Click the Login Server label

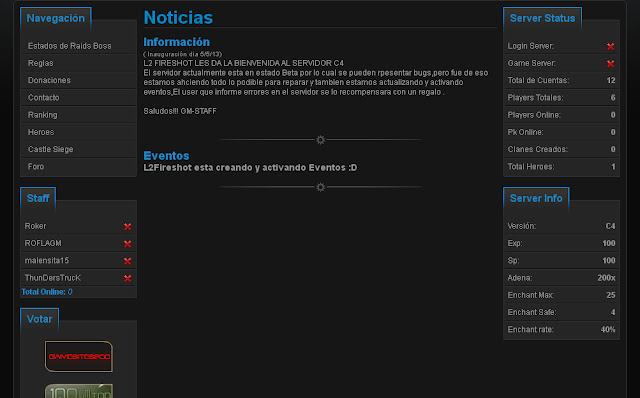tap(531, 46)
